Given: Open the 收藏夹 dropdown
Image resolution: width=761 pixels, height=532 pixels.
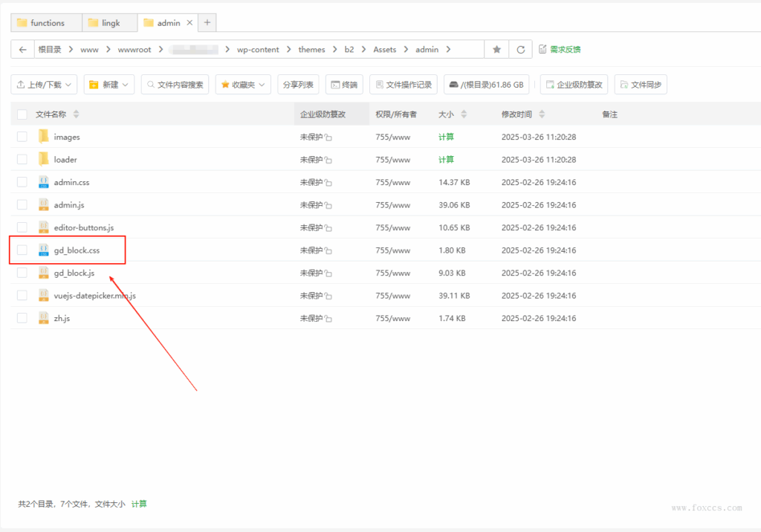Looking at the screenshot, I should [243, 85].
